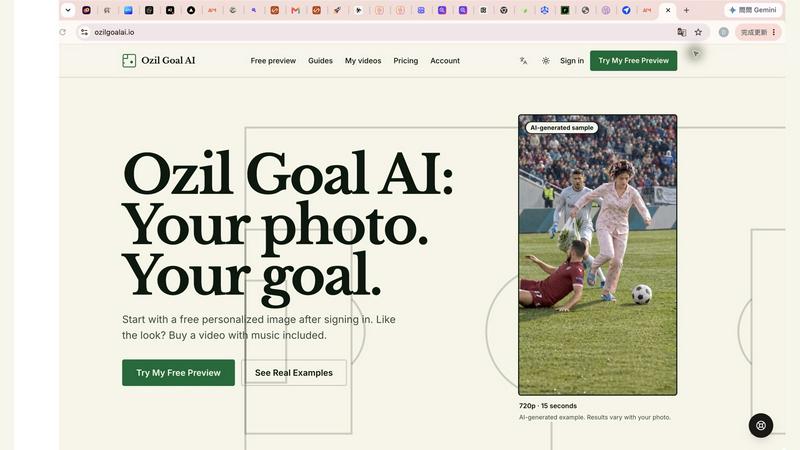Reload the page
The width and height of the screenshot is (800, 450).
[x=62, y=32]
